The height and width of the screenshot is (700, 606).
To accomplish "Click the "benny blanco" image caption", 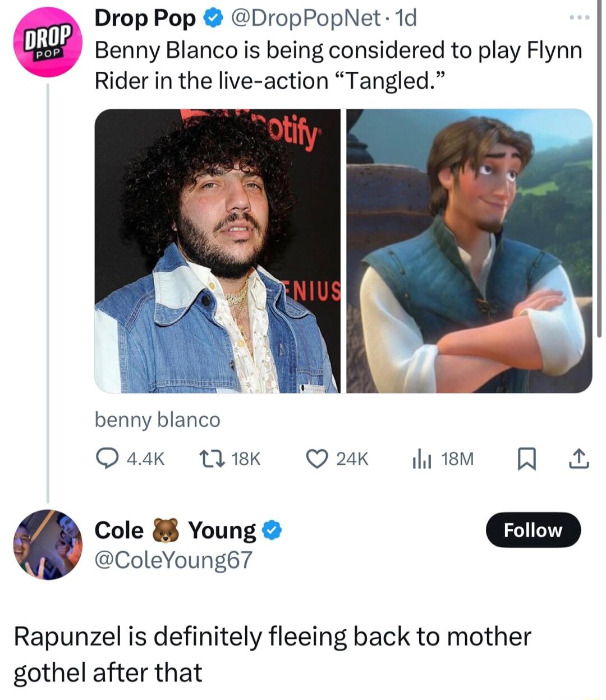I will tap(158, 420).
